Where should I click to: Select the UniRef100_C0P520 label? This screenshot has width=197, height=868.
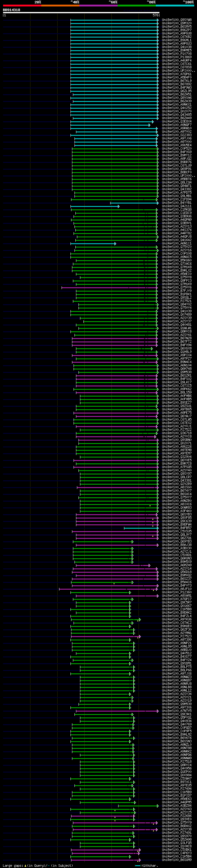[177, 149]
